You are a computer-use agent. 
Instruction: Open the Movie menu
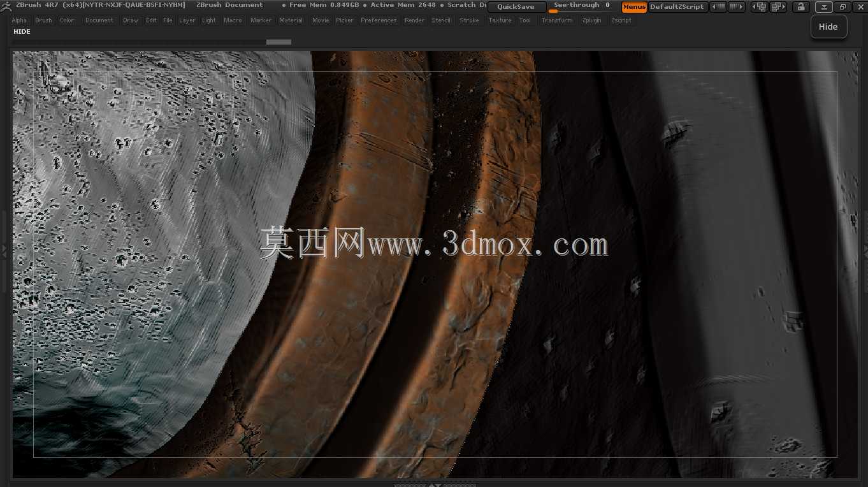coord(321,20)
